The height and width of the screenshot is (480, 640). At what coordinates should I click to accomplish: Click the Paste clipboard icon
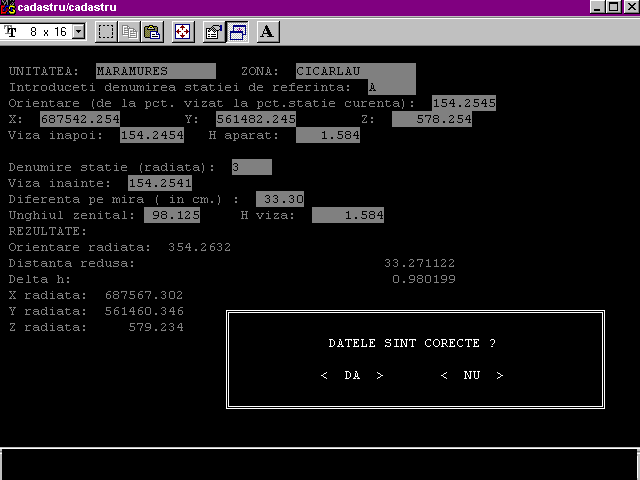151,32
